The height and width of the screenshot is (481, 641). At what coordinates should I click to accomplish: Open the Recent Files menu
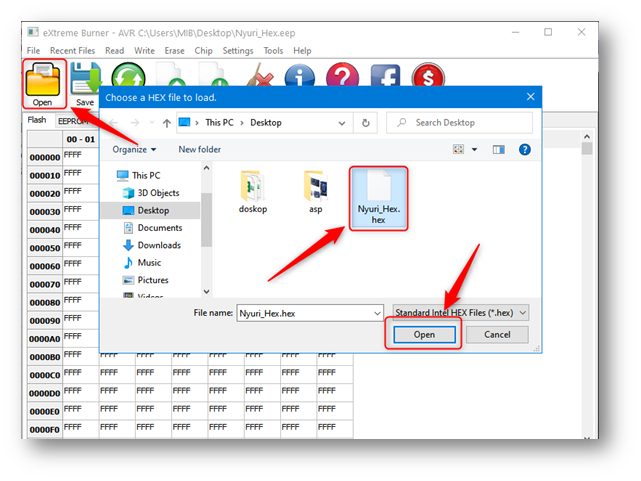point(72,51)
